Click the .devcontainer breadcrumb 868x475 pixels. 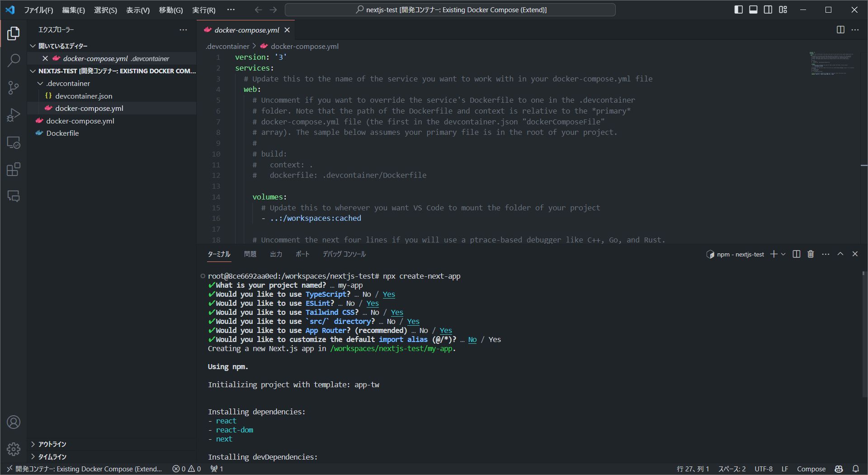228,46
